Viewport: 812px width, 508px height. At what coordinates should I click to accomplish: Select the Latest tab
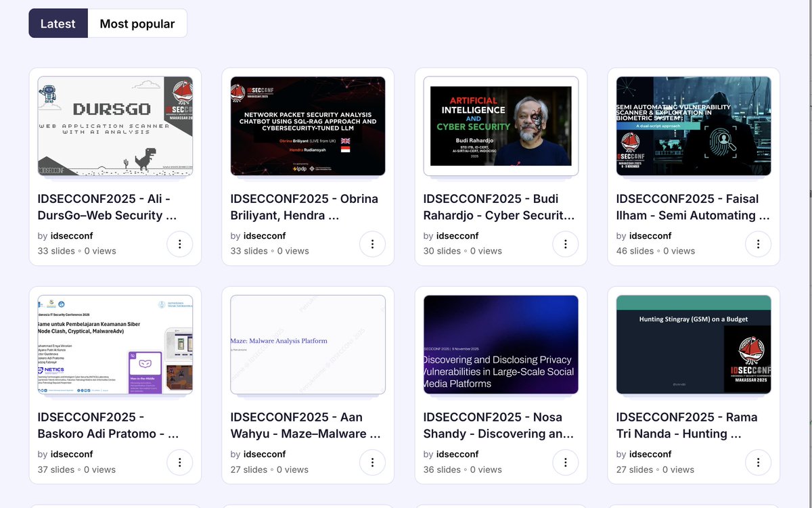point(58,23)
